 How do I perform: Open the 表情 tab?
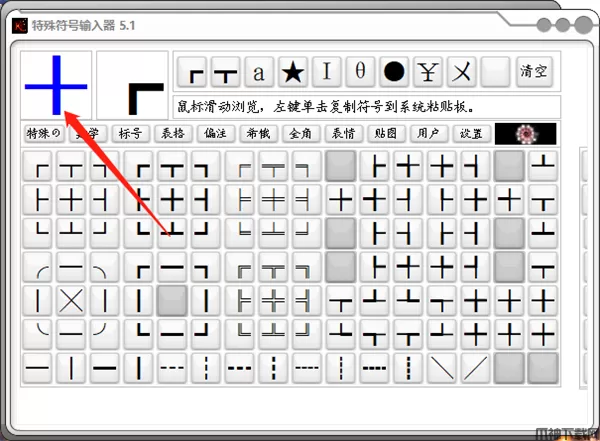coord(343,134)
